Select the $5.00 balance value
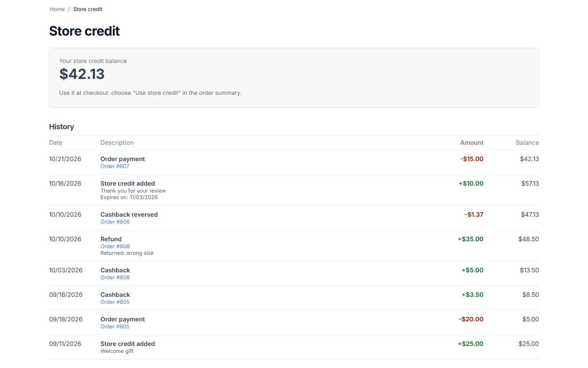This screenshot has width=588, height=368. pos(530,319)
